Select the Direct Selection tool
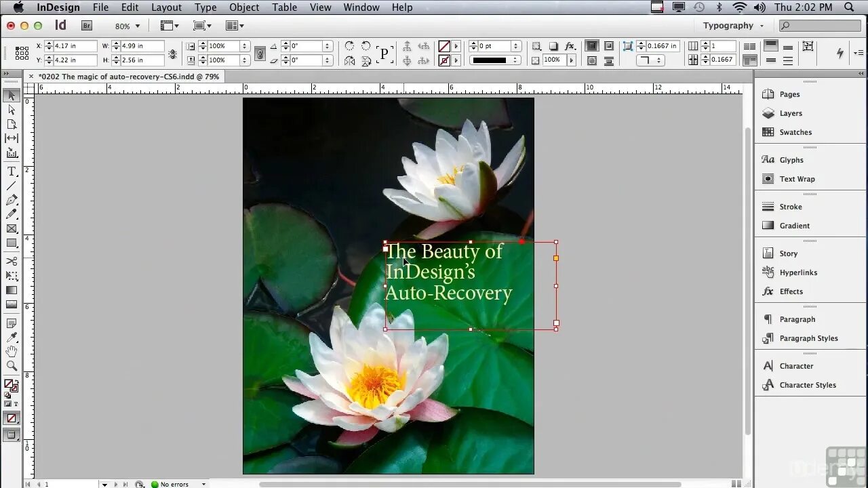868x488 pixels. tap(12, 110)
